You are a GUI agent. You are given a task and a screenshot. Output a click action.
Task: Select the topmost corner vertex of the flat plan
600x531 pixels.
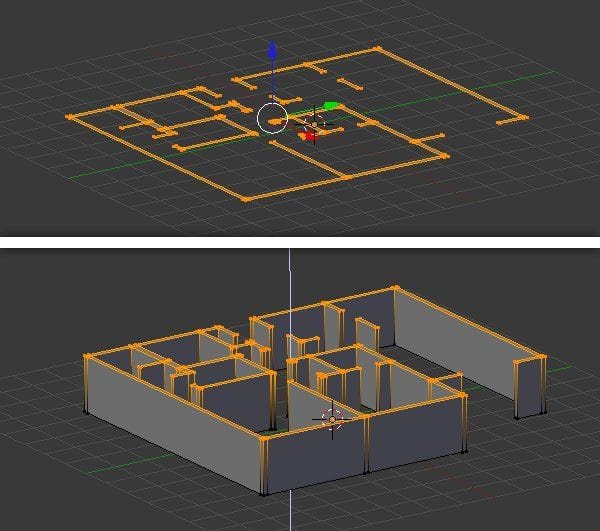pos(377,47)
